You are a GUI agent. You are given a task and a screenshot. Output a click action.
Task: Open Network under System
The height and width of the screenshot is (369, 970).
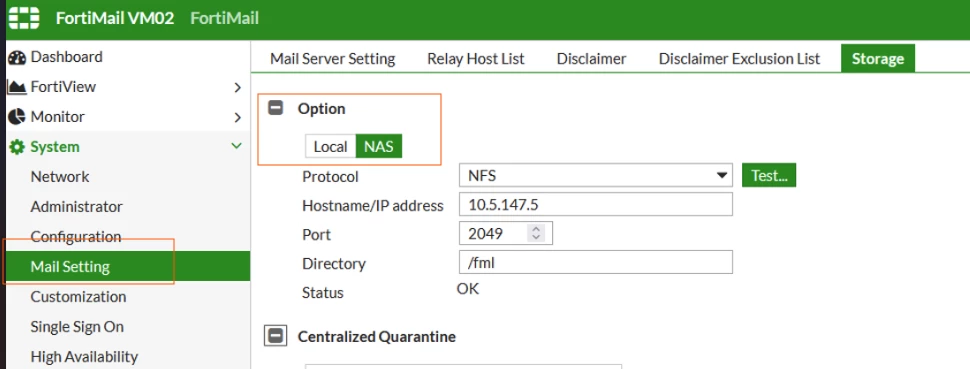[x=60, y=177]
